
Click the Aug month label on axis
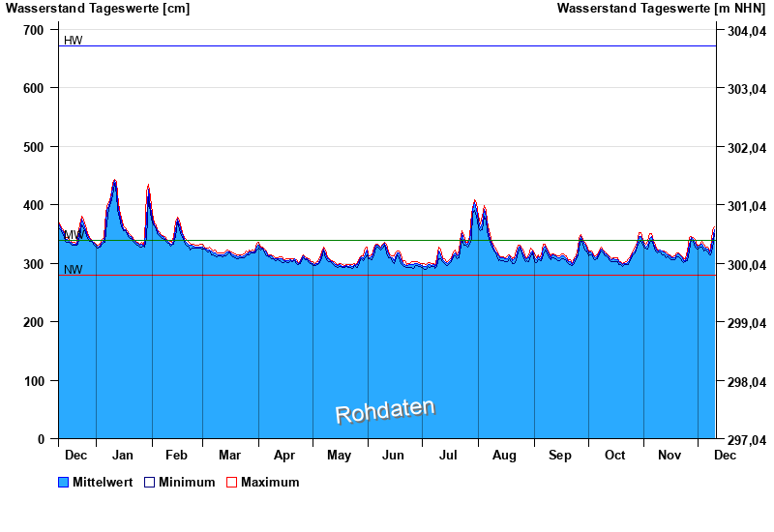504,455
